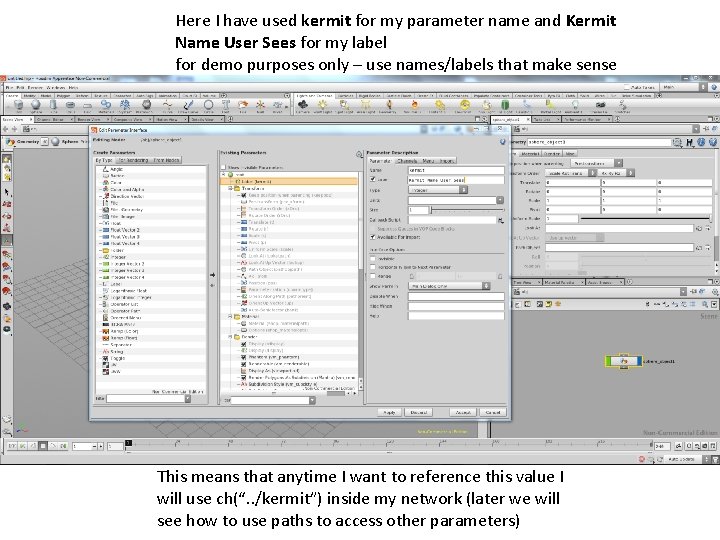Click the Sphere shelf tool
Image resolution: width=720 pixels, height=540 pixels.
click(36, 107)
